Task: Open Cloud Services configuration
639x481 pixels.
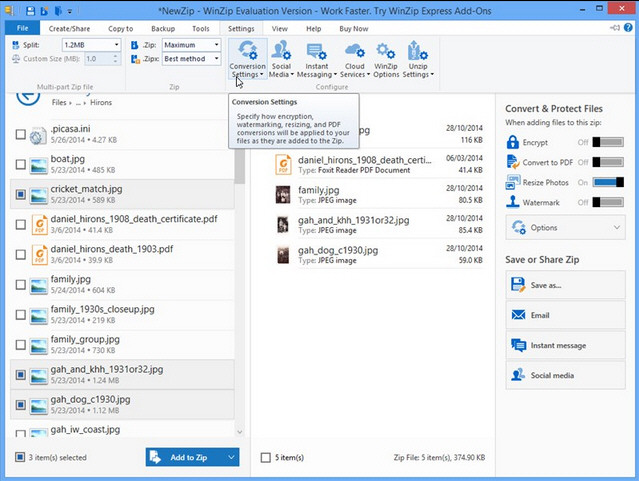Action: pyautogui.click(x=355, y=59)
